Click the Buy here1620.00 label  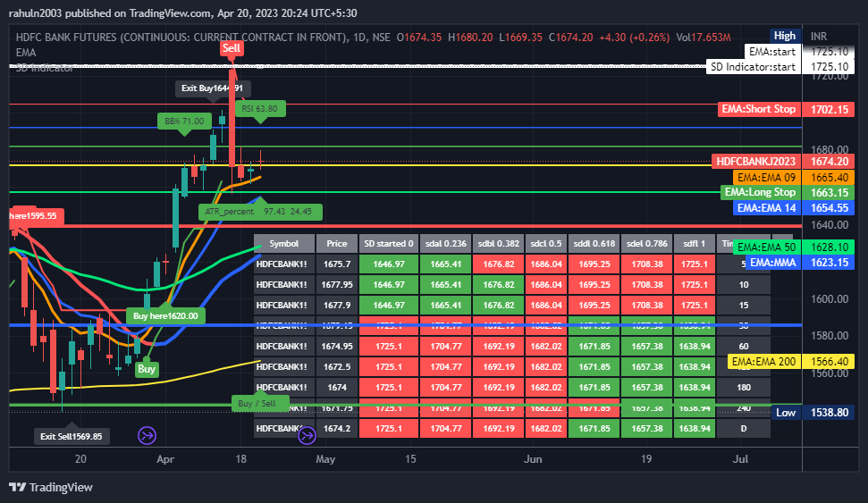[165, 315]
